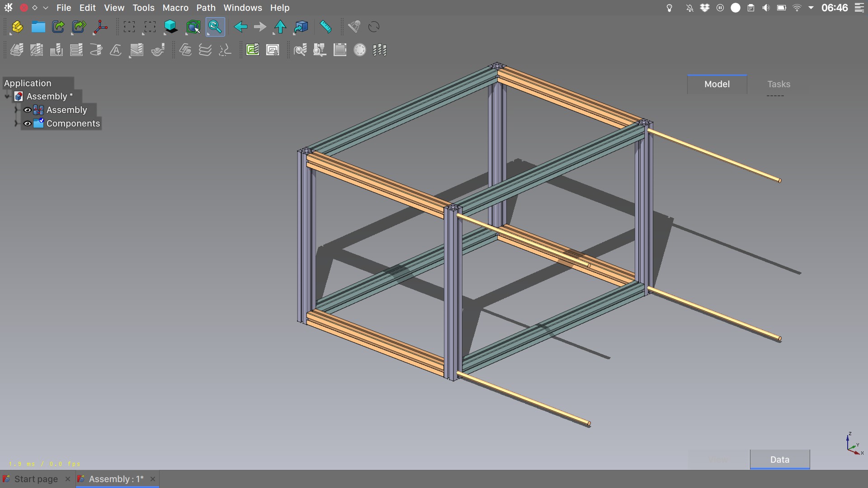
Task: Switch to the Tasks tab
Action: coord(778,84)
